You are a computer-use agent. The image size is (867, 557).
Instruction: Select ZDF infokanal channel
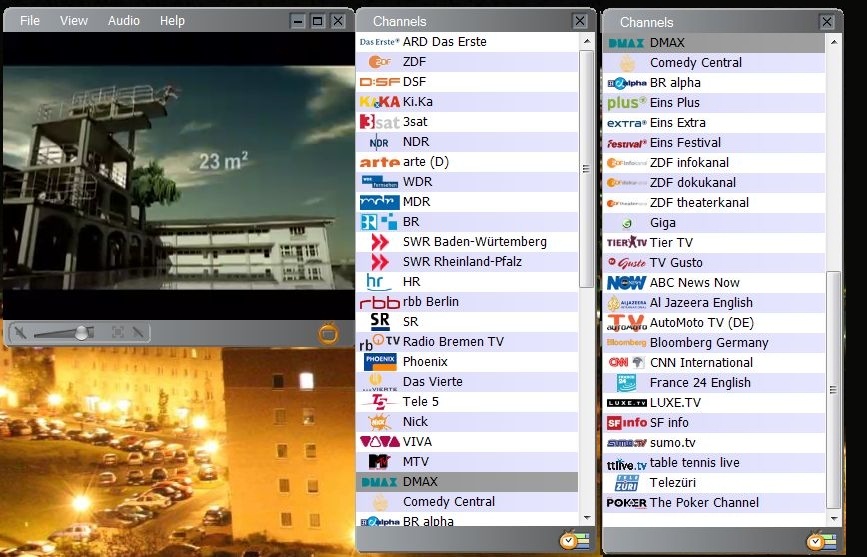[714, 163]
